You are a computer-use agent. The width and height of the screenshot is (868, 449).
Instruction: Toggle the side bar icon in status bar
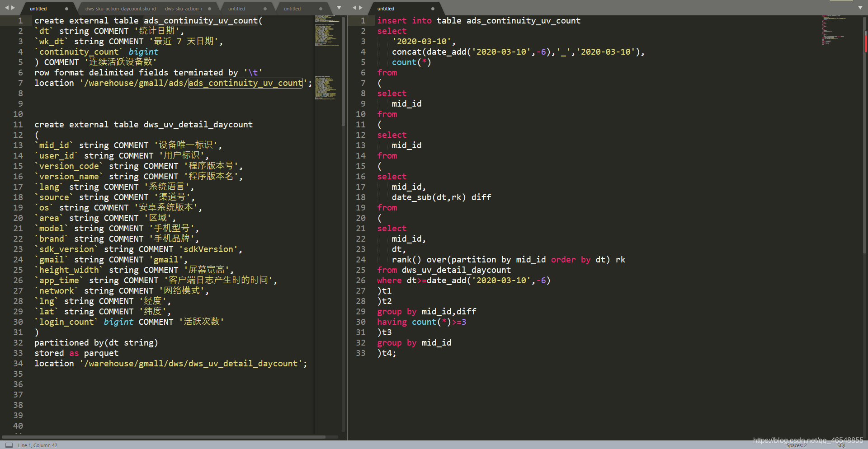(x=9, y=445)
